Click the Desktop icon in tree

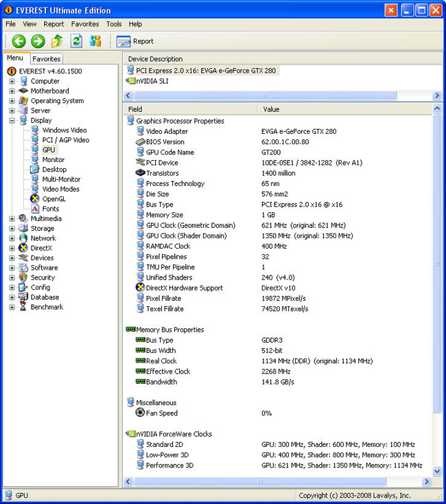point(35,170)
